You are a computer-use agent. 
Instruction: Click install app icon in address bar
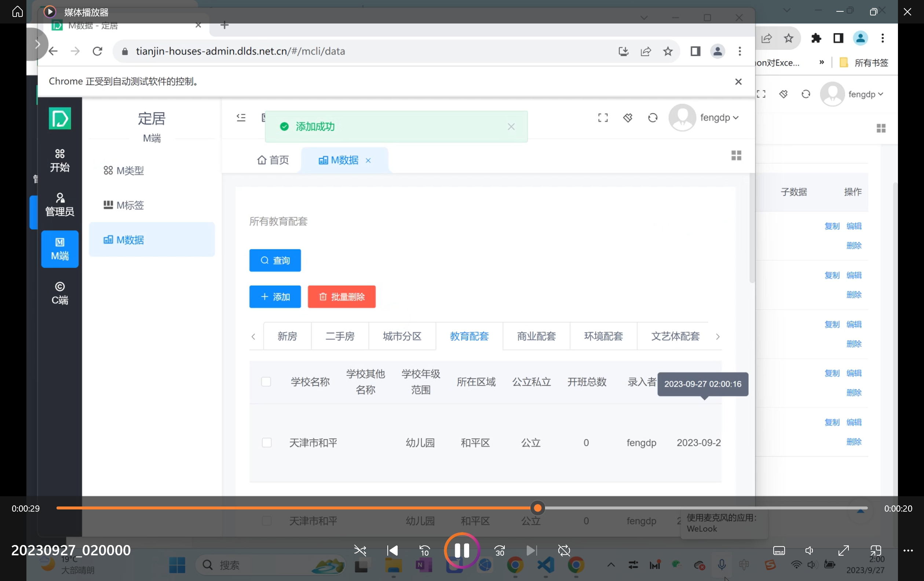(x=624, y=51)
